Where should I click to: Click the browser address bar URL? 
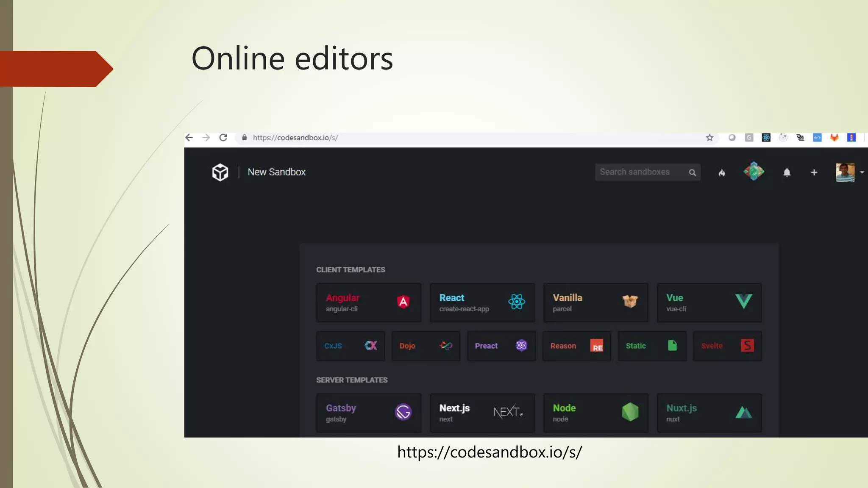tap(295, 138)
